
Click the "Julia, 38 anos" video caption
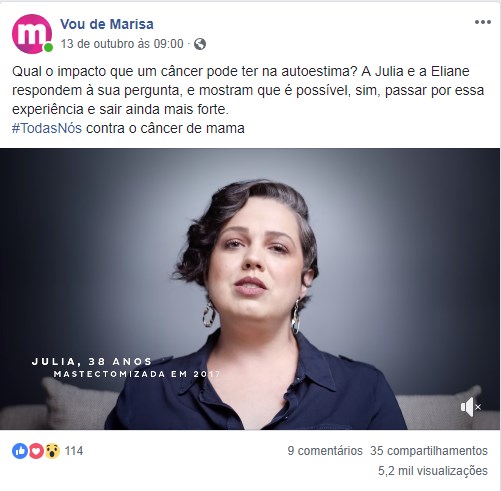[92, 361]
